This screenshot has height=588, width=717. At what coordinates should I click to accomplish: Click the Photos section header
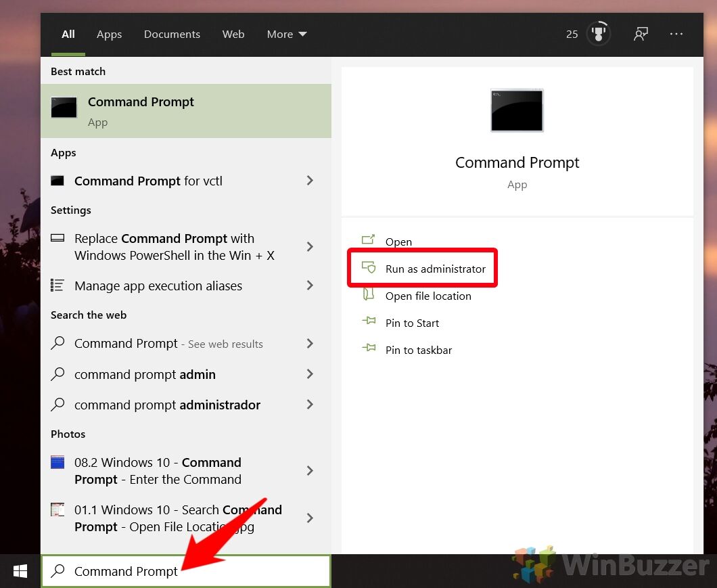click(68, 434)
